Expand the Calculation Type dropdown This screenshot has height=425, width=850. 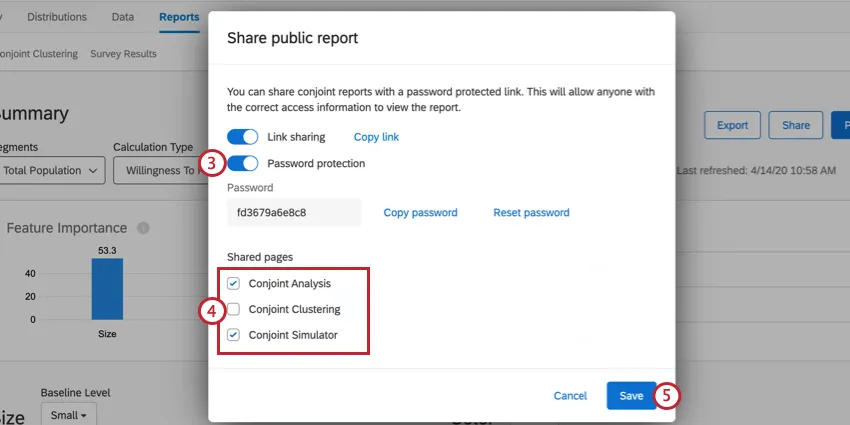(x=160, y=170)
